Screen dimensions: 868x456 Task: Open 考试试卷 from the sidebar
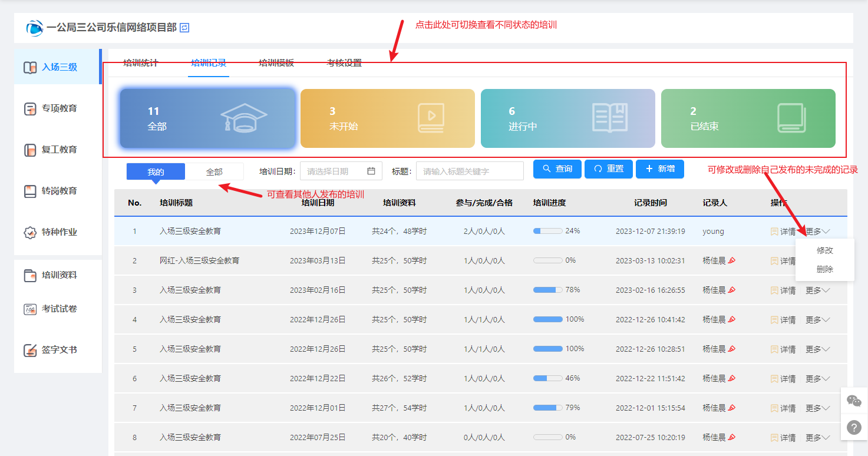click(x=59, y=309)
